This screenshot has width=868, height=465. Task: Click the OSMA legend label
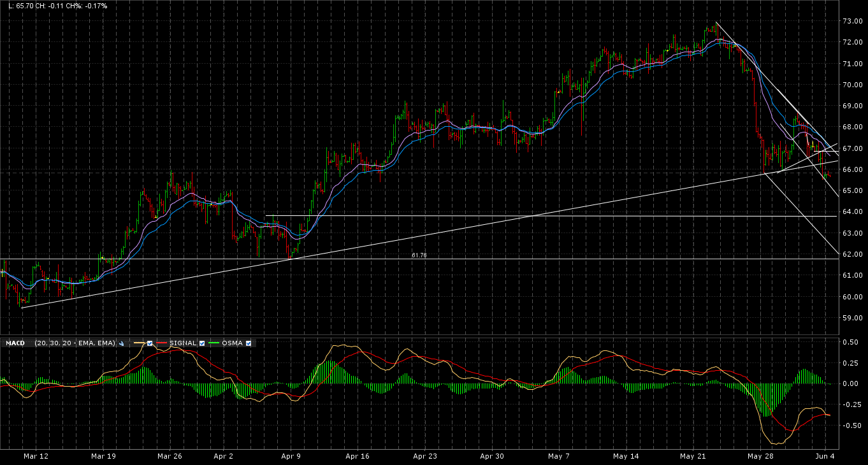click(x=232, y=343)
